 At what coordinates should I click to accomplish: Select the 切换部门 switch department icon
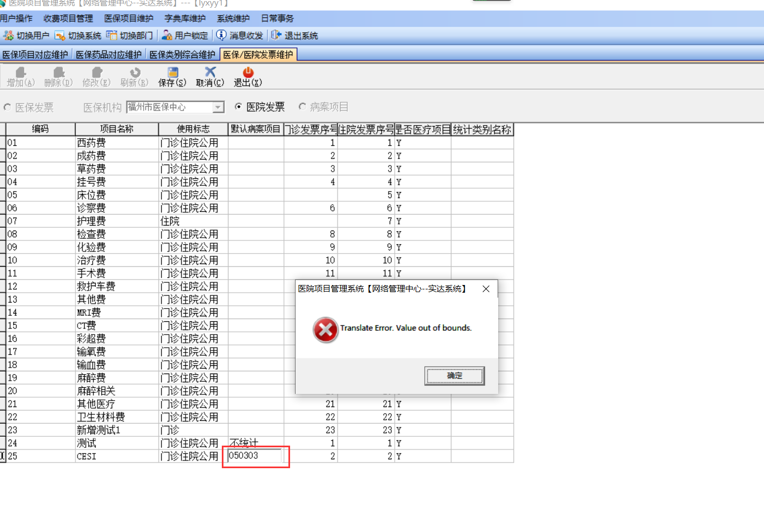tap(129, 36)
